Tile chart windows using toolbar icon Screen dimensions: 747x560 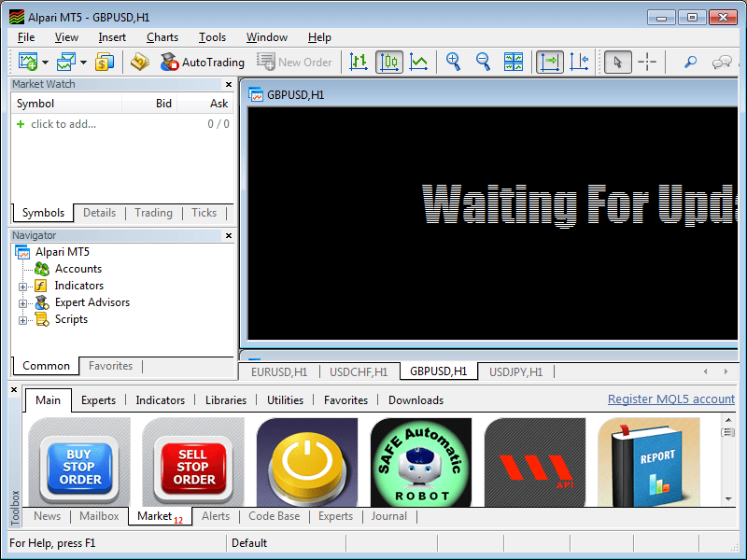coord(514,63)
